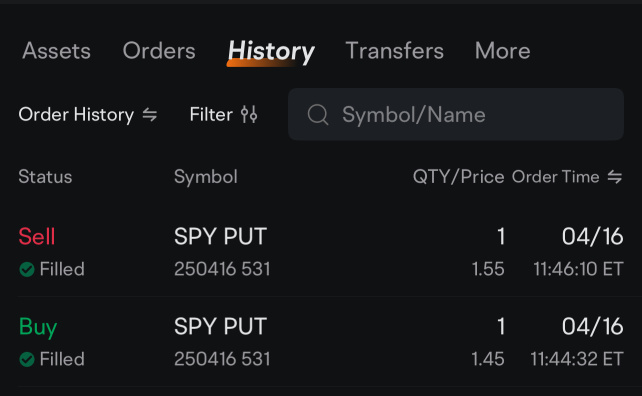The height and width of the screenshot is (396, 642).
Task: Toggle Order Time sort arrows icon
Action: tap(615, 177)
